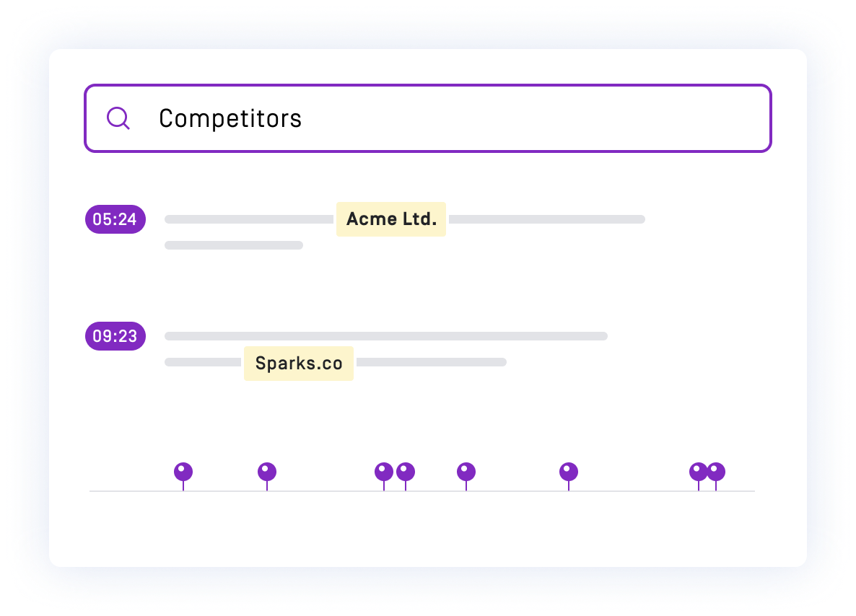
Task: Jump to the 05:24 timestamp
Action: click(x=115, y=219)
